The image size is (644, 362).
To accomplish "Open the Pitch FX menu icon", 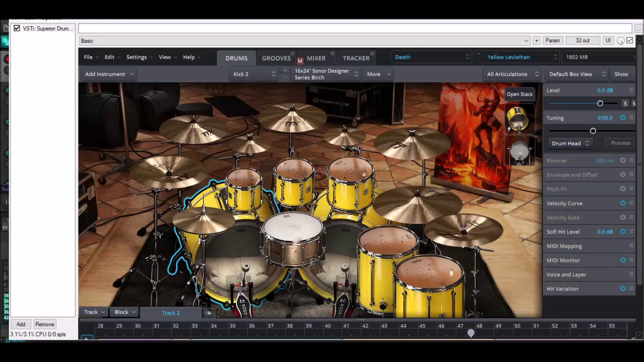I will (x=631, y=189).
